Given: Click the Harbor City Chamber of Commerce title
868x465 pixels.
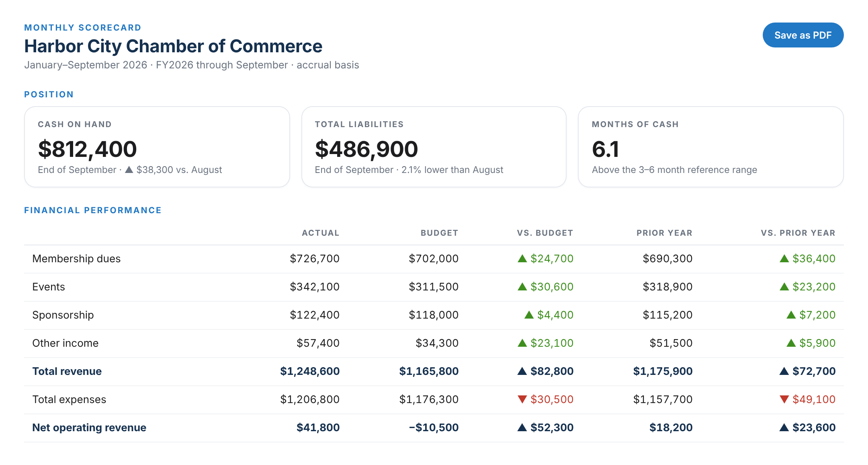Looking at the screenshot, I should pos(173,46).
